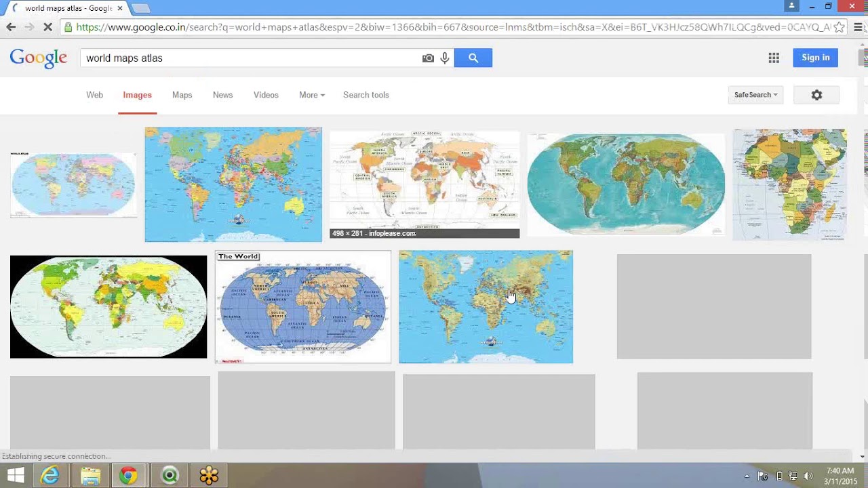Image resolution: width=868 pixels, height=488 pixels.
Task: Switch to the Web results tab
Action: pyautogui.click(x=94, y=95)
